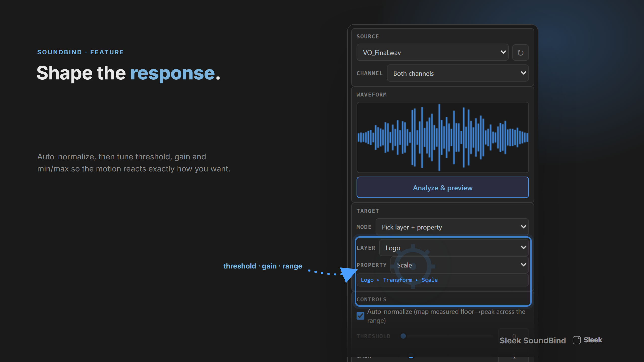Viewport: 644px width, 362px height.
Task: Open the VO_Final.wav source dropdown
Action: click(x=432, y=53)
